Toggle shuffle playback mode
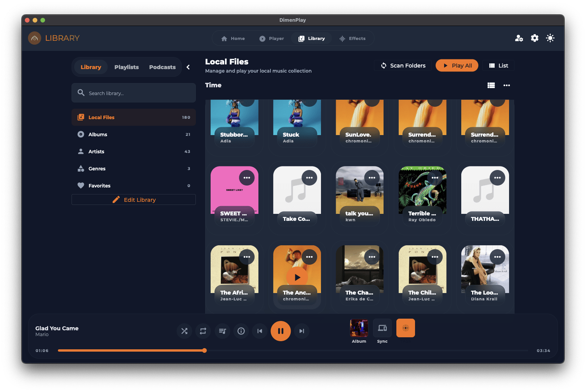The image size is (586, 392). [184, 331]
